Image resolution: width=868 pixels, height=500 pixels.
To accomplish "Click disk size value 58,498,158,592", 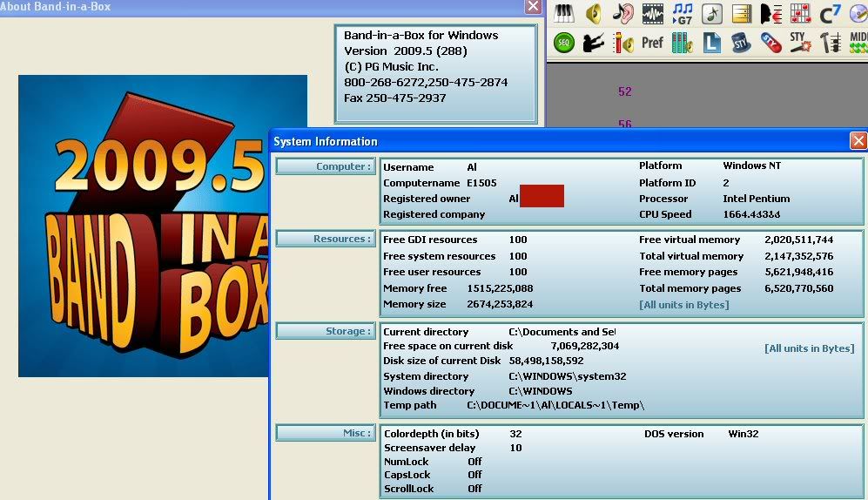I will click(x=547, y=361).
